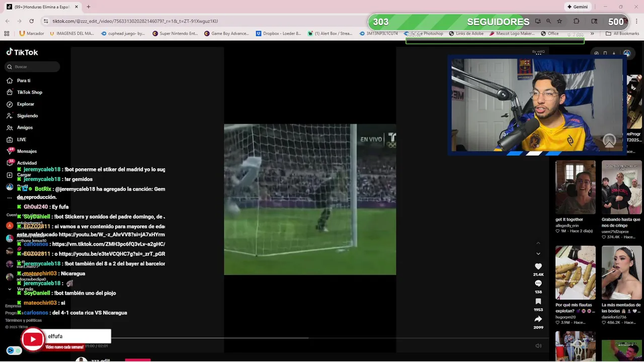The height and width of the screenshot is (362, 644).
Task: View site information icon in address bar
Action: 46,21
